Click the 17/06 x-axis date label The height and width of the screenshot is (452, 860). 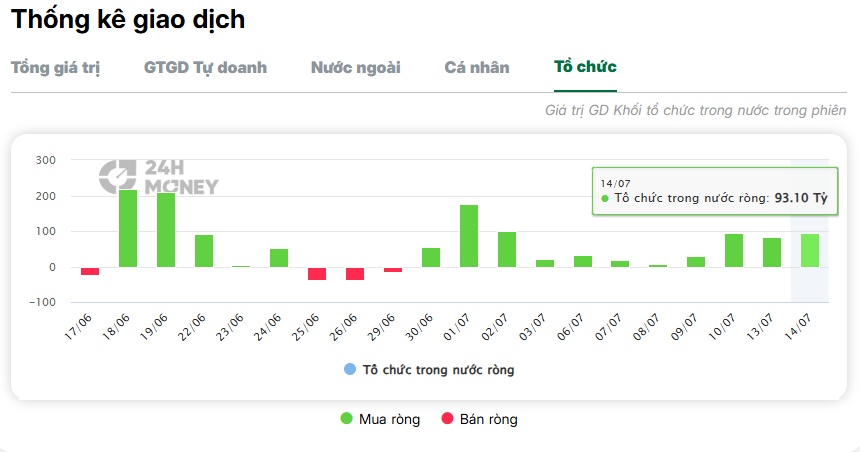pyautogui.click(x=78, y=327)
